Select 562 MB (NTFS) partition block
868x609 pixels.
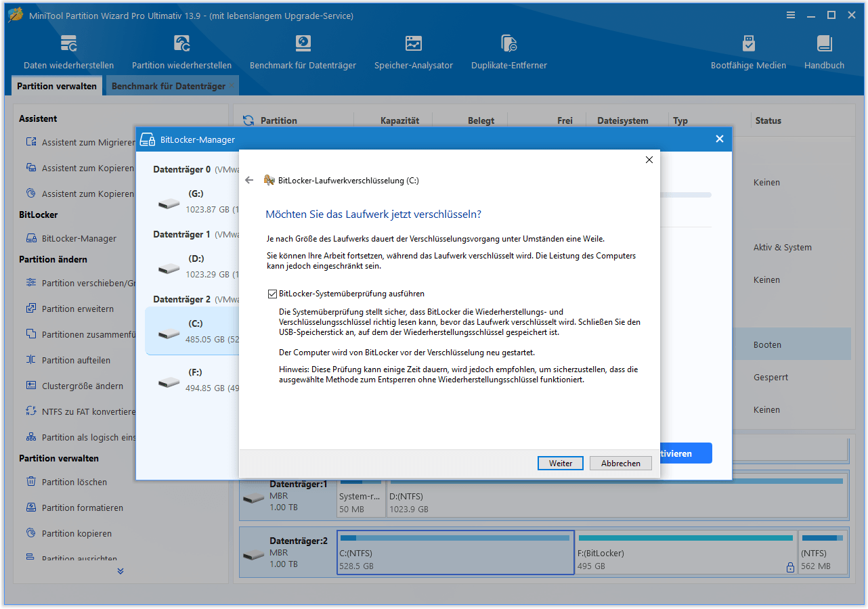pos(823,553)
